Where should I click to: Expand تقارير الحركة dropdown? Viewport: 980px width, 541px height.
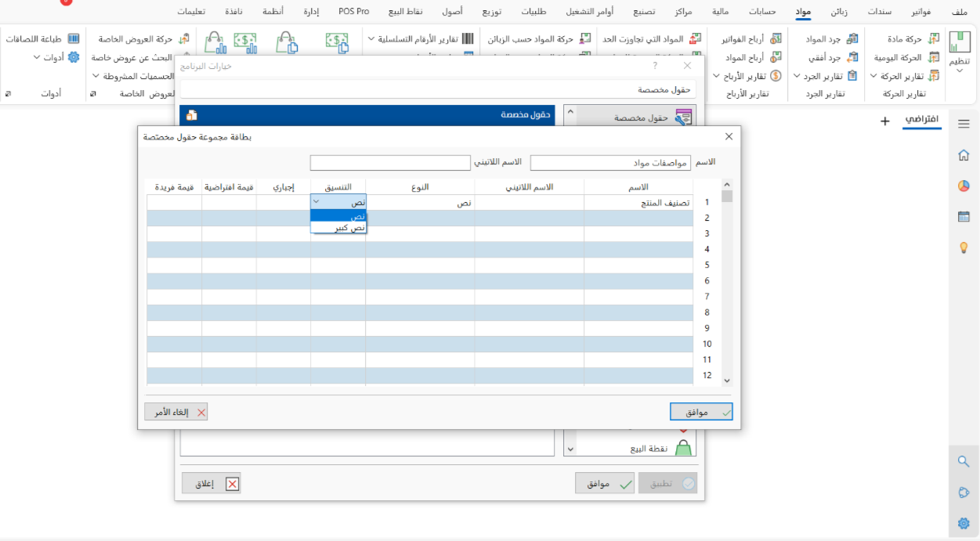pyautogui.click(x=874, y=76)
